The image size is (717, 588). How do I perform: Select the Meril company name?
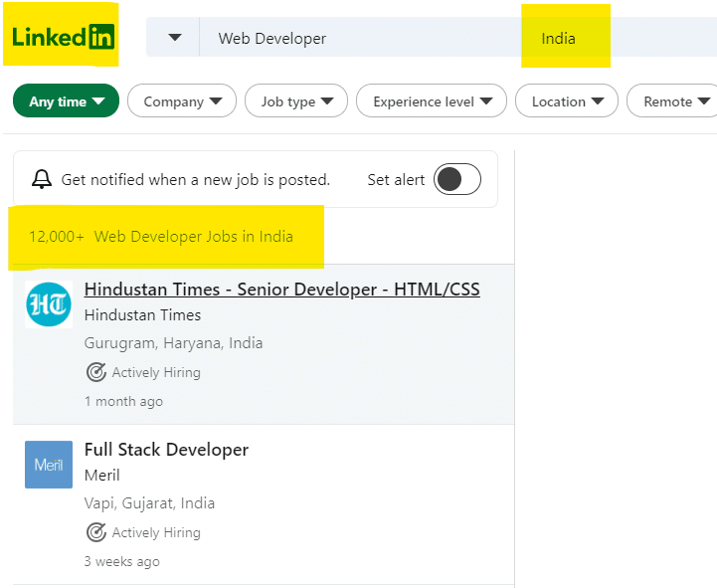point(102,475)
